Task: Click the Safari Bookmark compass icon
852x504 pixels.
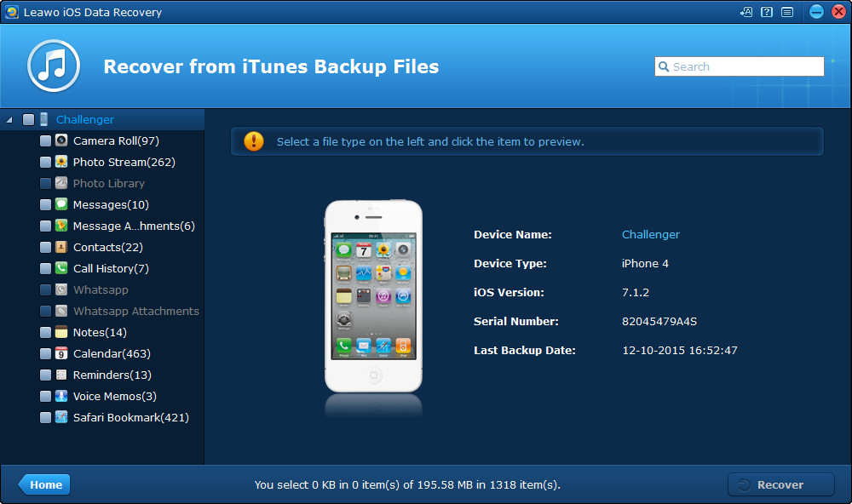Action: [61, 417]
